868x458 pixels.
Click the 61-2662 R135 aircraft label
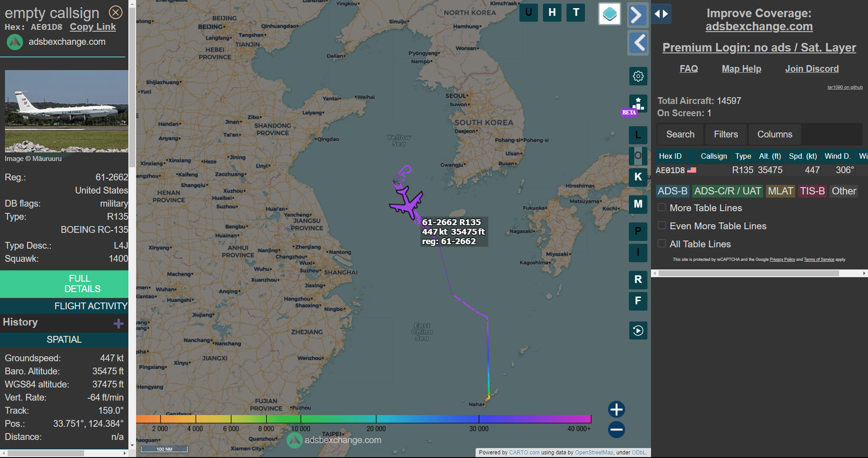click(453, 232)
